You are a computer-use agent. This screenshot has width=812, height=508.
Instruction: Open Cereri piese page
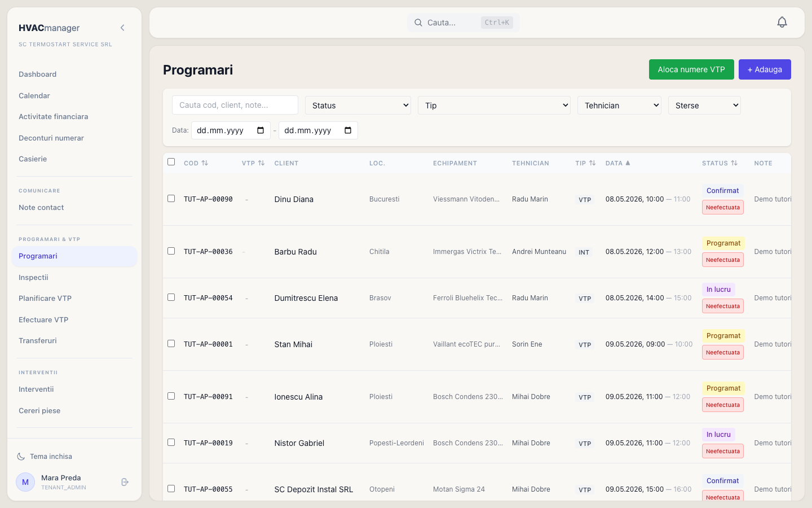[39, 411]
